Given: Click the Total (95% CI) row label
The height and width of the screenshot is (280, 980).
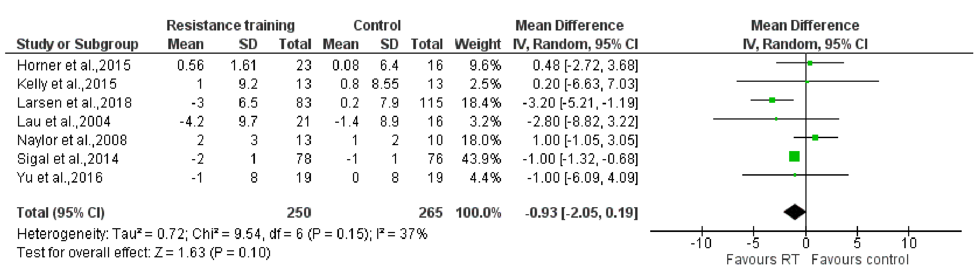Looking at the screenshot, I should 61,213.
